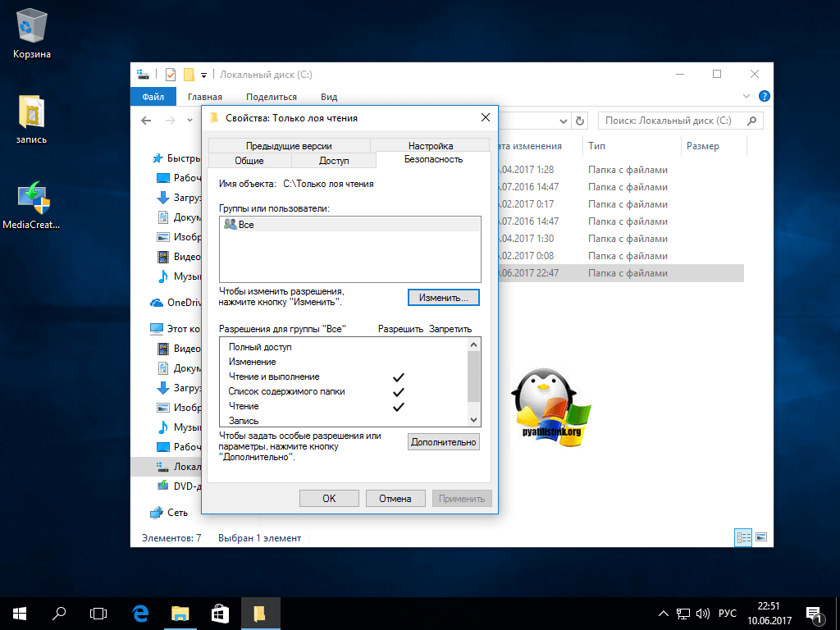The height and width of the screenshot is (630, 840).
Task: Switch to details view button in Explorer status bar
Action: [743, 537]
